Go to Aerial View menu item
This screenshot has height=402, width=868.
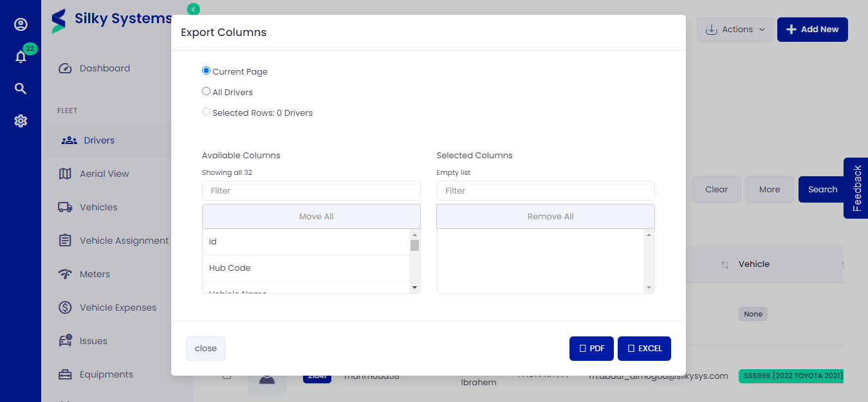click(104, 174)
